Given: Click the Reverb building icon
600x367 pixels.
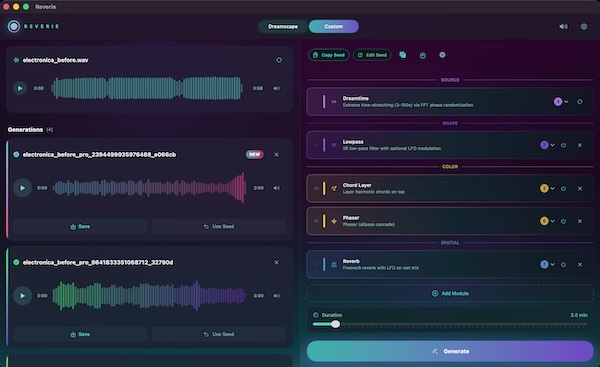Looking at the screenshot, I should tap(334, 264).
